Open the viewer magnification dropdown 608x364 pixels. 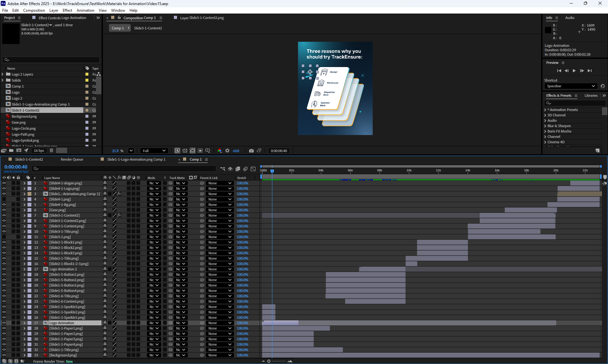click(131, 151)
